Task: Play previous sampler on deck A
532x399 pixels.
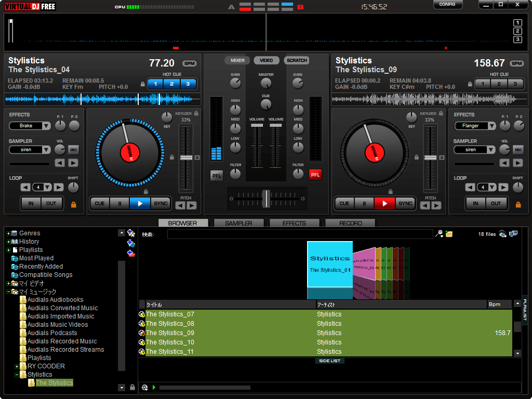Action: [x=60, y=163]
